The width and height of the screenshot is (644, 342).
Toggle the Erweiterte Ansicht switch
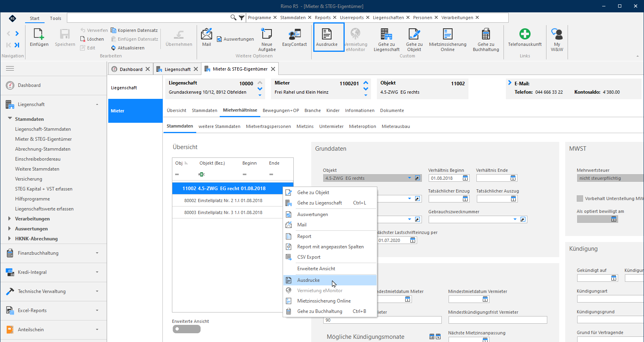click(x=187, y=329)
